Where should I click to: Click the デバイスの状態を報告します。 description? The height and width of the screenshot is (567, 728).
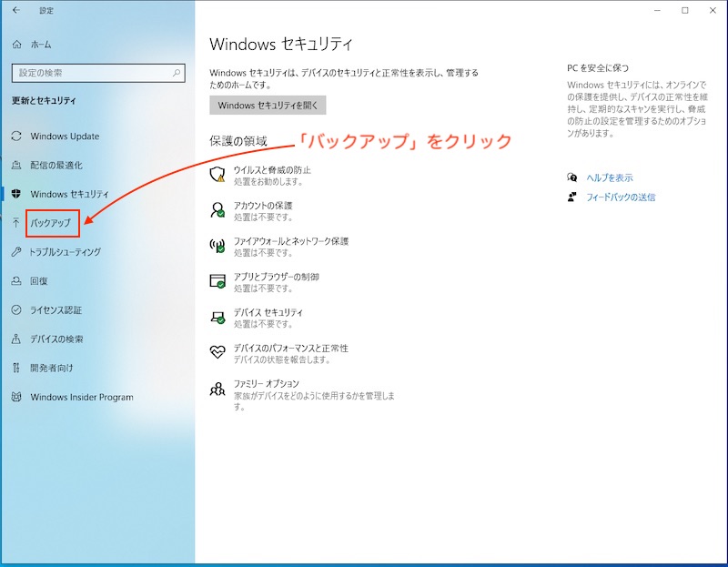(282, 359)
